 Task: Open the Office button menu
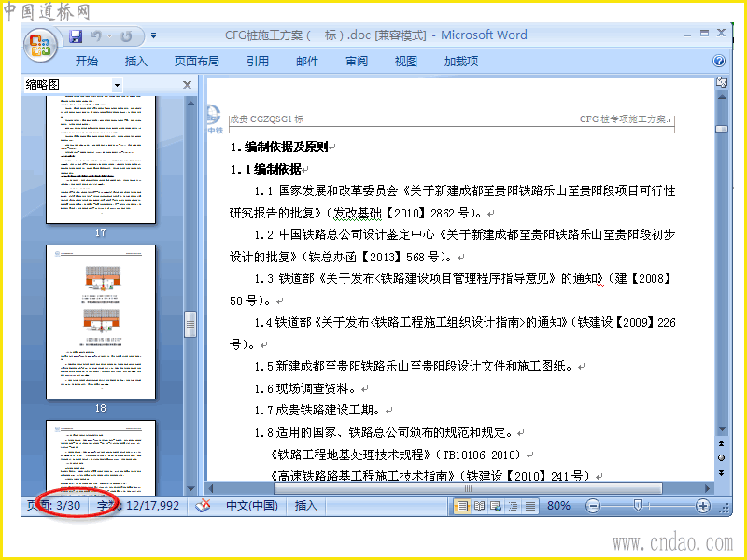[x=40, y=45]
